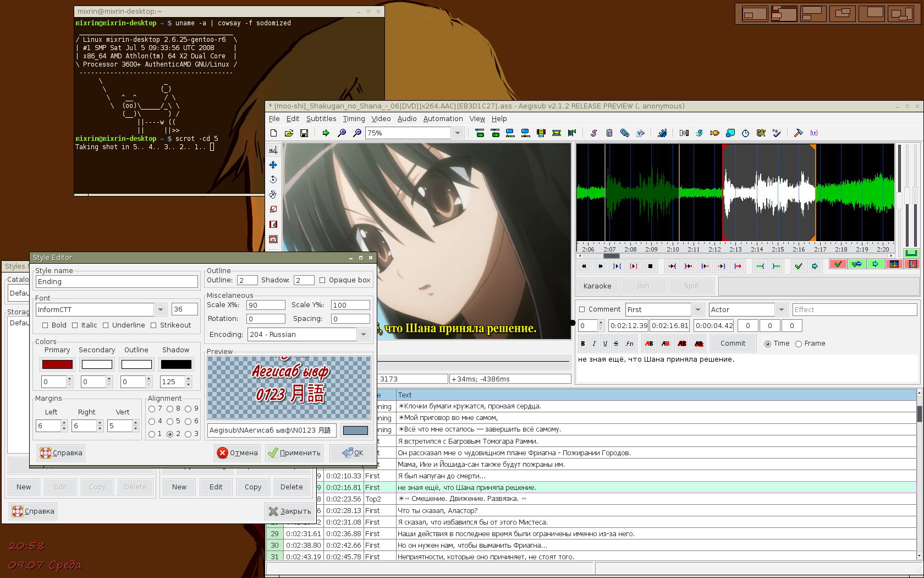This screenshot has width=924, height=578.
Task: Expand the video zoom 75% dropdown
Action: pyautogui.click(x=457, y=133)
